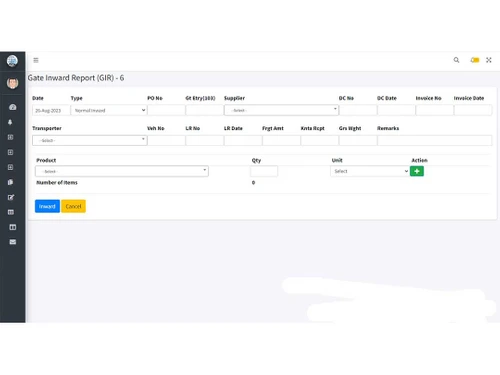Open the table grid sidebar icon
This screenshot has width=500, height=375.
pos(11,212)
